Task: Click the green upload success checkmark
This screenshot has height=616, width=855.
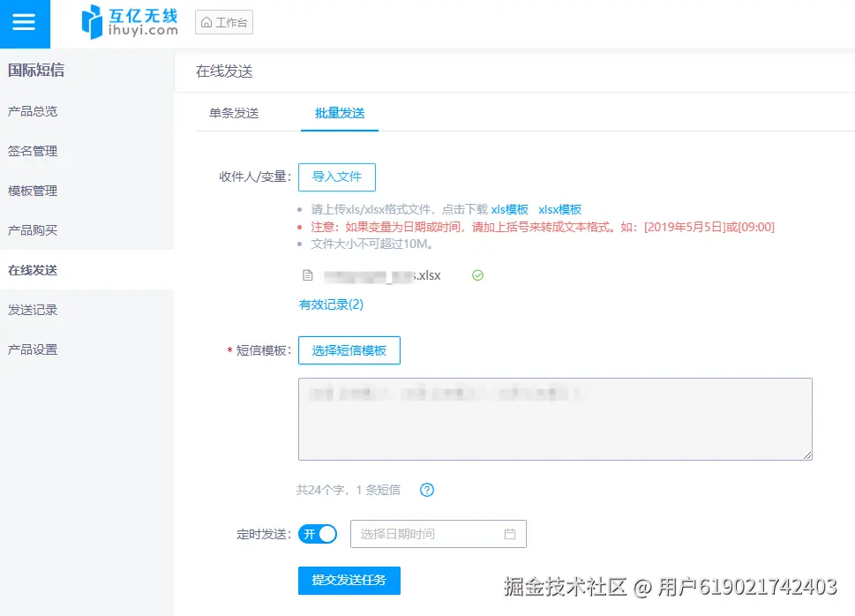Action: (x=477, y=275)
